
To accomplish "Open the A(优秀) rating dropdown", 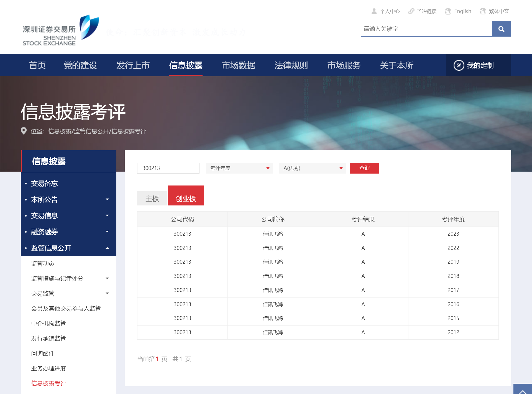I will (312, 168).
